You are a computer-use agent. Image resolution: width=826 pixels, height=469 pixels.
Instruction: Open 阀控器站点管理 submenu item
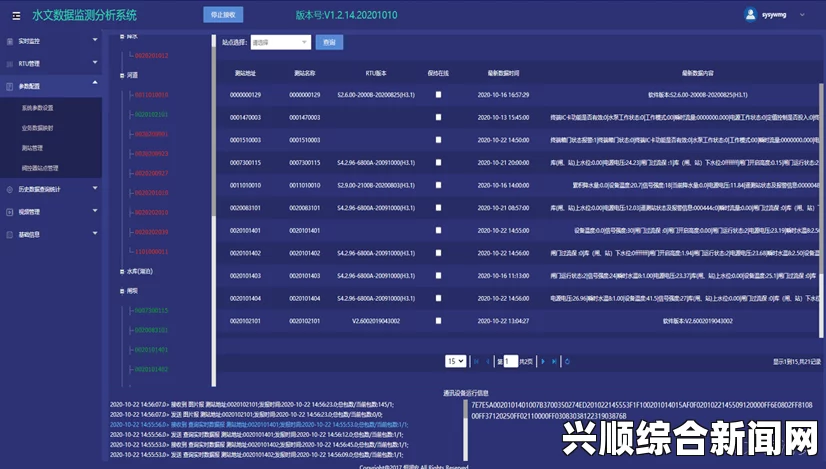40,168
